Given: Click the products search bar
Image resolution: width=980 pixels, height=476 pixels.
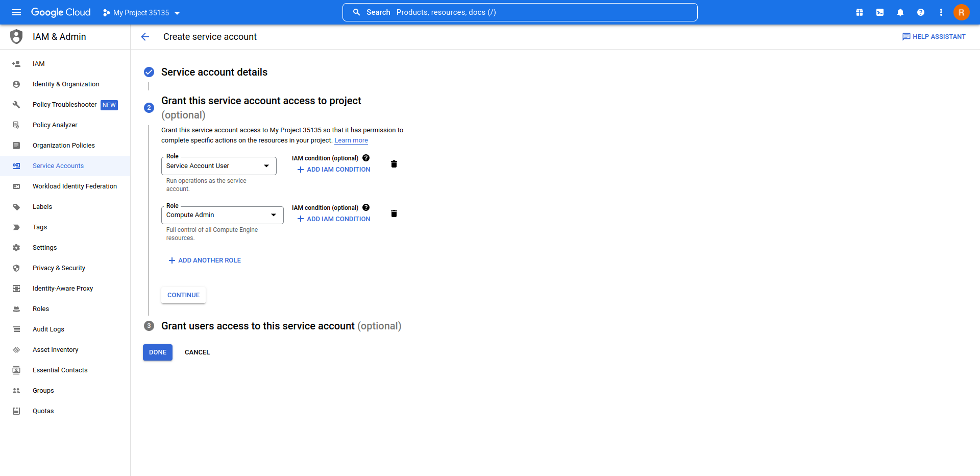Looking at the screenshot, I should 520,12.
